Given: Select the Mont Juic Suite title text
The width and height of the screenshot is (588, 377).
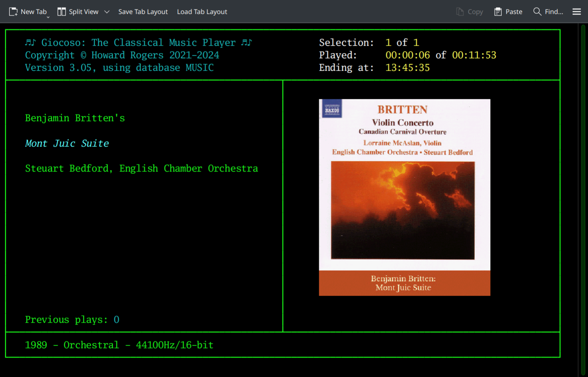Looking at the screenshot, I should 67,143.
